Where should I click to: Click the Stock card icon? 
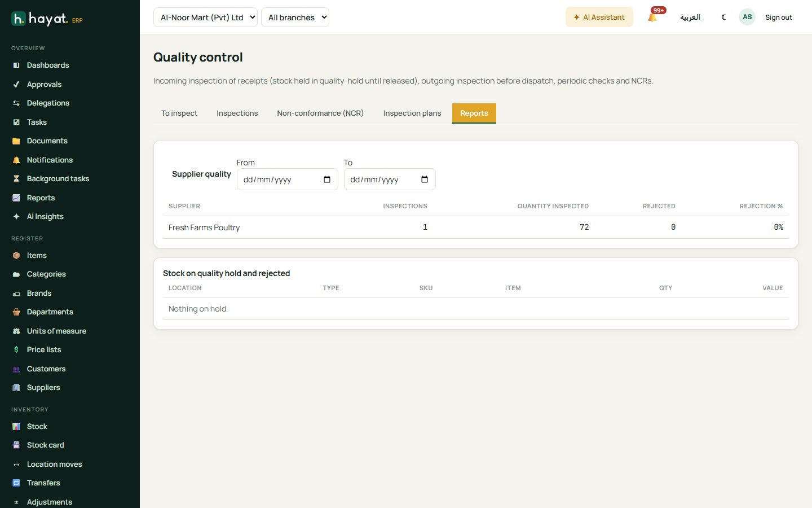(16, 445)
